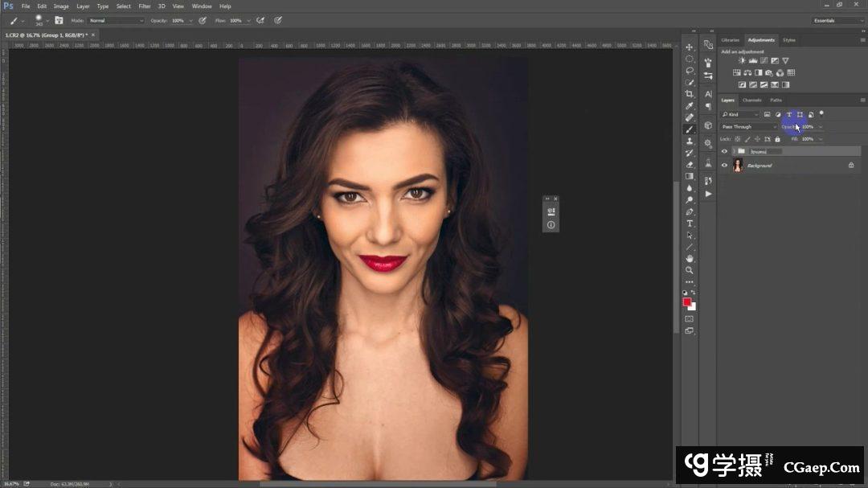
Task: Select the Move tool
Action: click(690, 47)
